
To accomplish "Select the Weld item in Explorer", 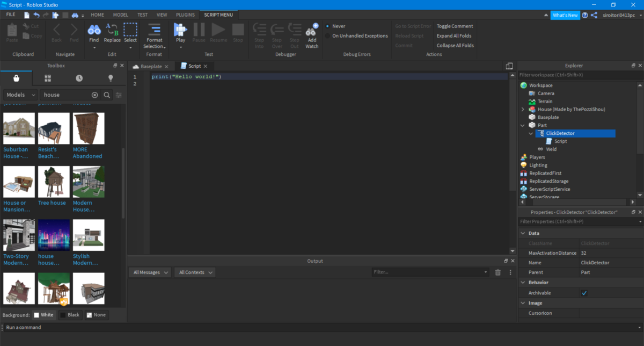I will tap(551, 149).
